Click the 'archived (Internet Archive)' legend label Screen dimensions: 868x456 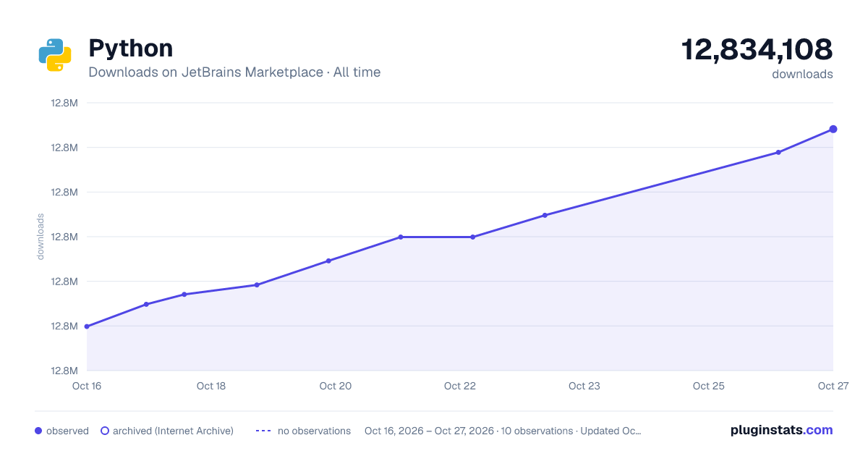pos(173,431)
